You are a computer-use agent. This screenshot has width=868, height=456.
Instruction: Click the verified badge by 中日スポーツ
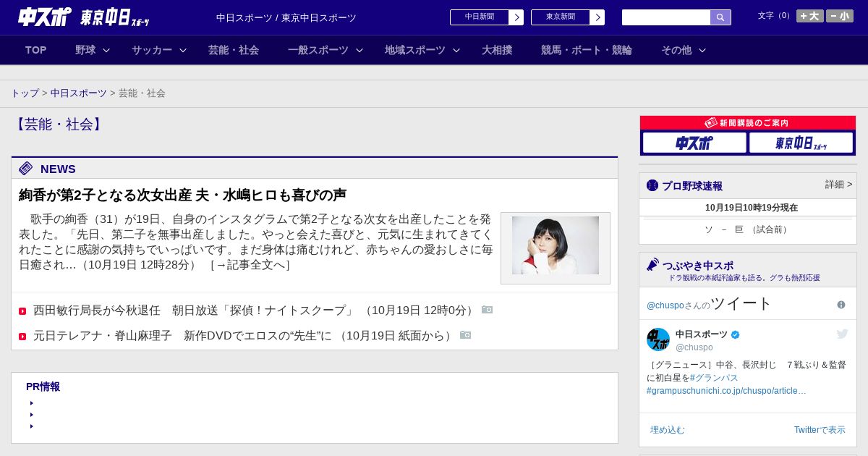pyautogui.click(x=736, y=334)
